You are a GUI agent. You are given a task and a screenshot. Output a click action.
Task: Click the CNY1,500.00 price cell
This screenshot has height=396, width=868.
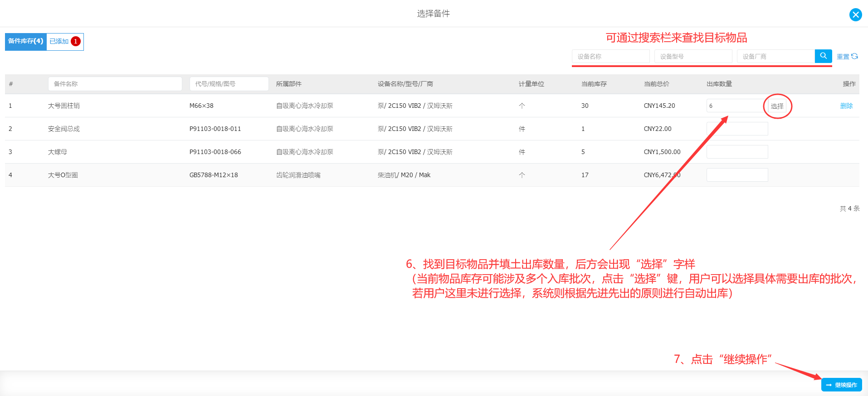pyautogui.click(x=662, y=152)
